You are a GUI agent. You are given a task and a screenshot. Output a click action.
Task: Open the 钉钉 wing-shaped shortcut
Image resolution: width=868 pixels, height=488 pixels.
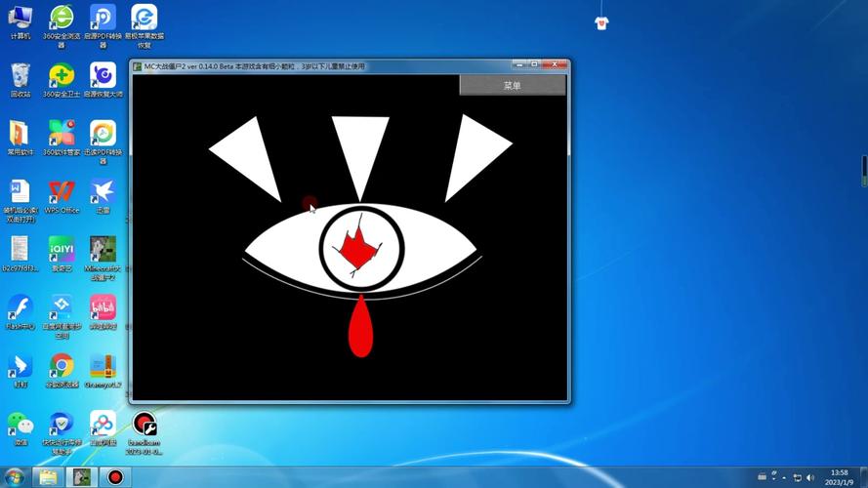click(x=20, y=371)
